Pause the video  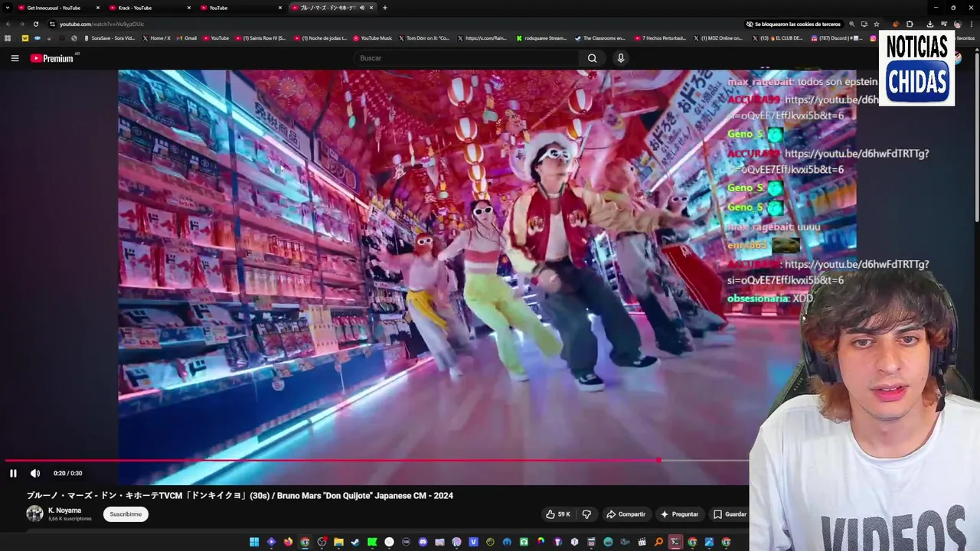[13, 473]
